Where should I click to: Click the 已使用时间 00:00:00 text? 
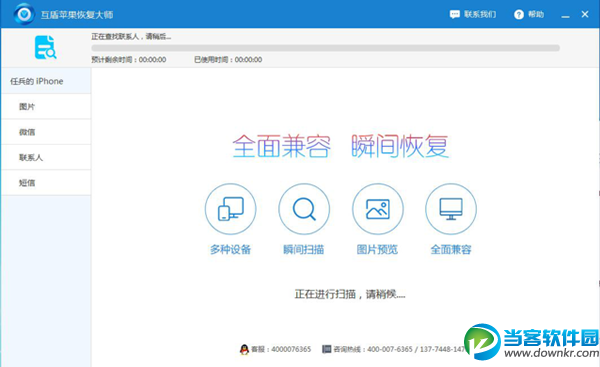tap(228, 60)
